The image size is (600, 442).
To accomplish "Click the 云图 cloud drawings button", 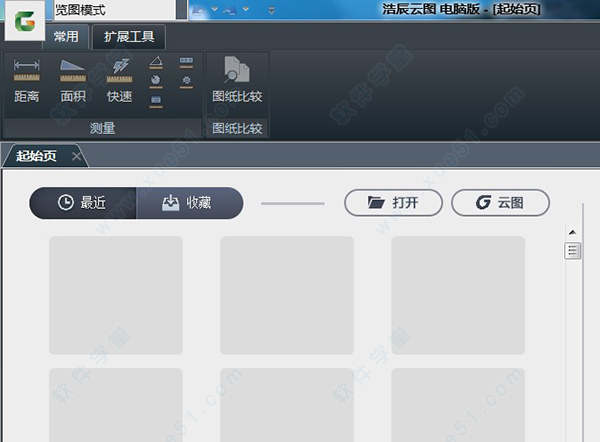I will pos(500,203).
